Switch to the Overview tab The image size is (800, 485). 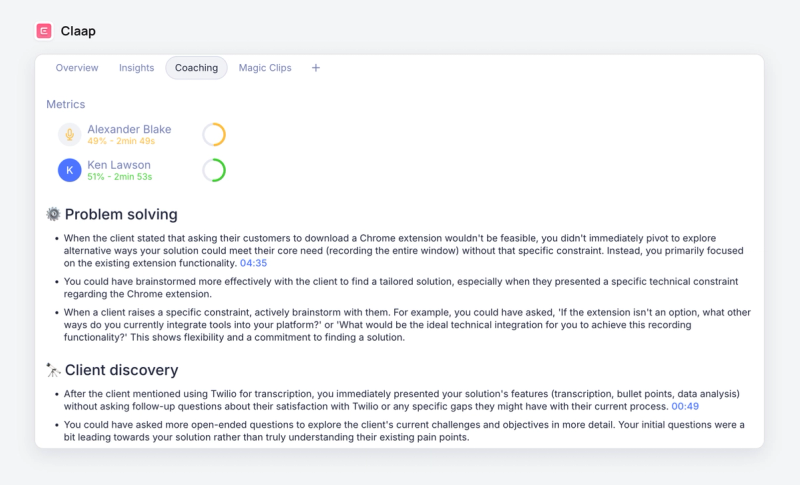77,68
